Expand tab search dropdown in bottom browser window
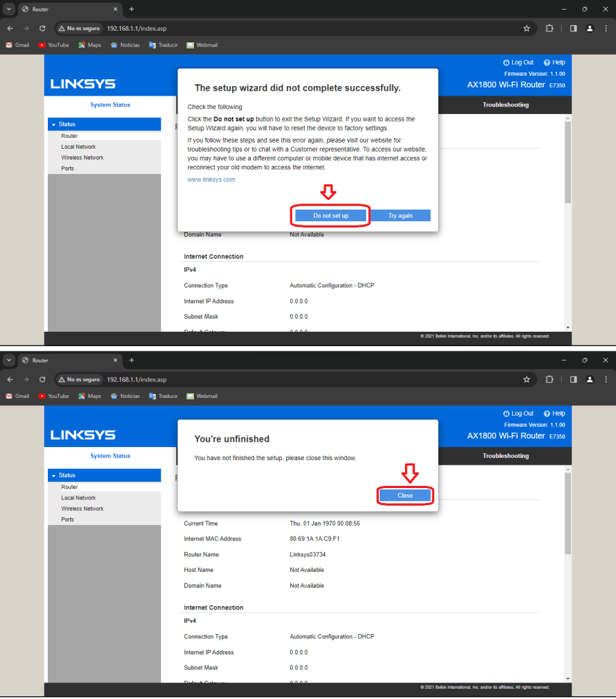 9,360
